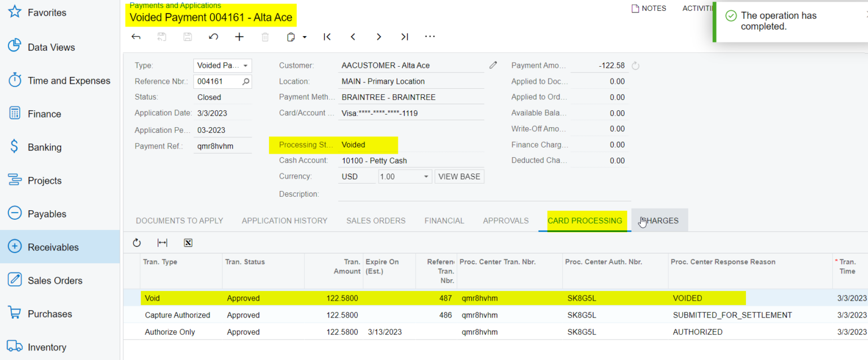868x360 pixels.
Task: Add a new record with plus icon
Action: [240, 37]
